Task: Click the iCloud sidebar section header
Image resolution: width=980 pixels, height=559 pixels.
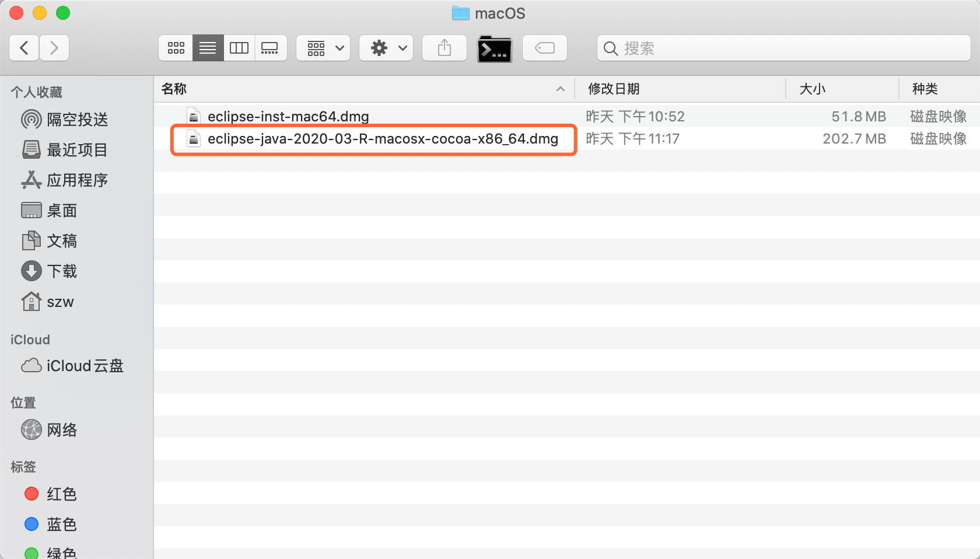Action: pos(30,340)
